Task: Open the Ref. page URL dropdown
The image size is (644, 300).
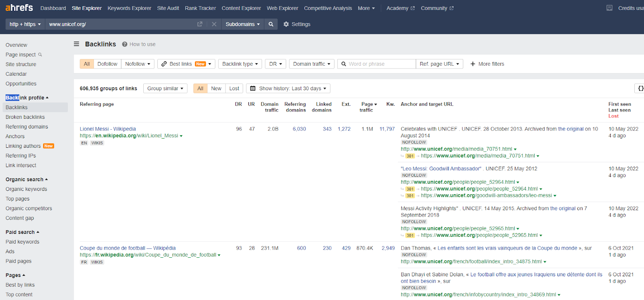Action: (439, 64)
